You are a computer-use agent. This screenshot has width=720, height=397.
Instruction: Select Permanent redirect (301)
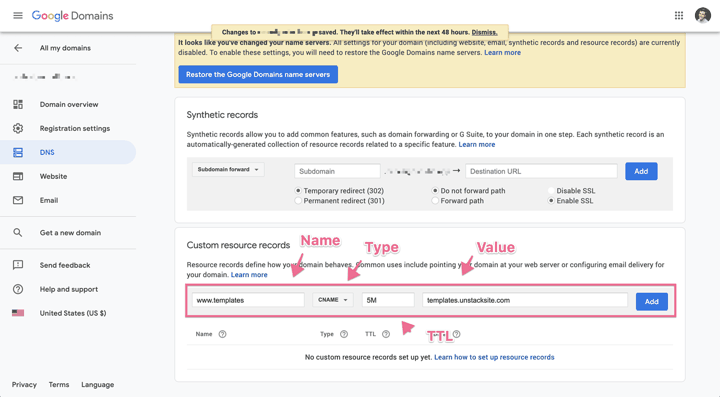pyautogui.click(x=298, y=201)
